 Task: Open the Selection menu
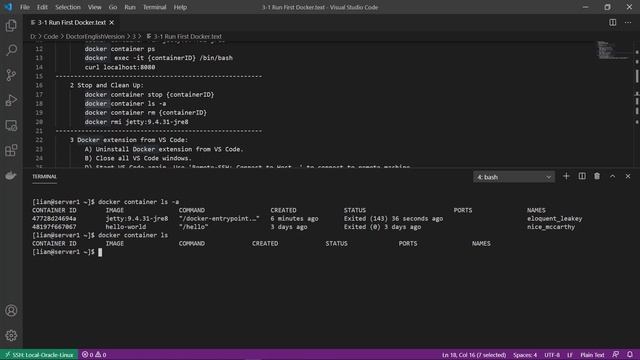[x=68, y=7]
